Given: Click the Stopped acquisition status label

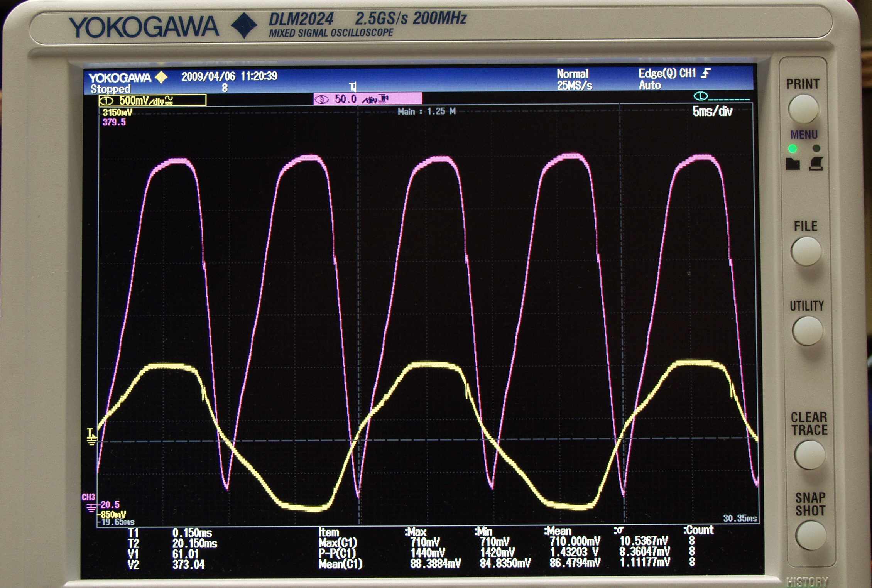Looking at the screenshot, I should tap(110, 89).
